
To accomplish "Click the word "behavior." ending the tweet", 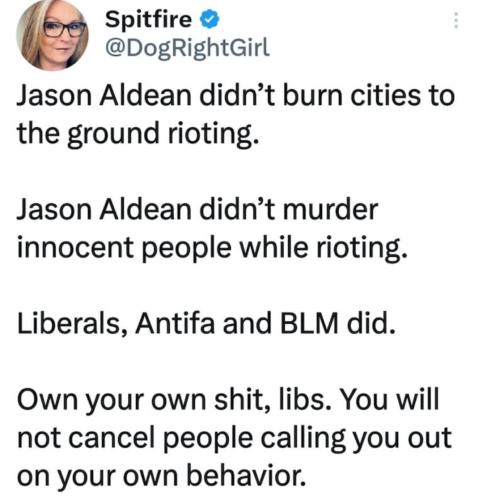I will point(245,476).
